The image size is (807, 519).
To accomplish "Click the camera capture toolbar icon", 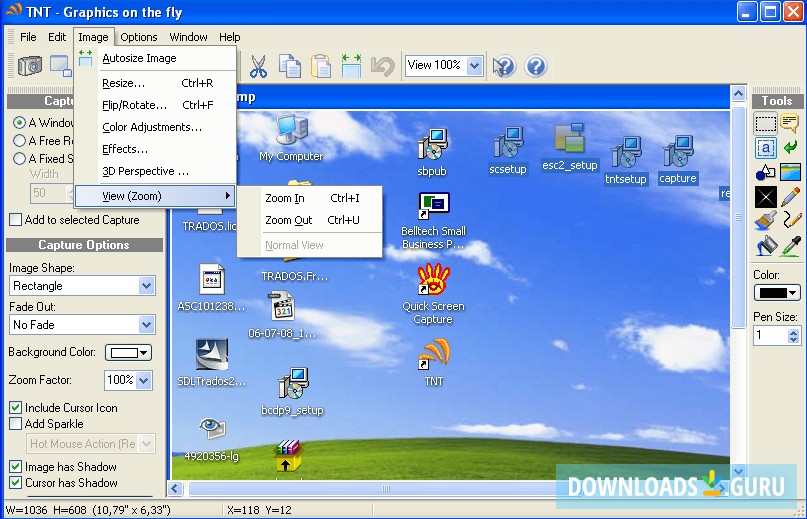I will pos(29,67).
